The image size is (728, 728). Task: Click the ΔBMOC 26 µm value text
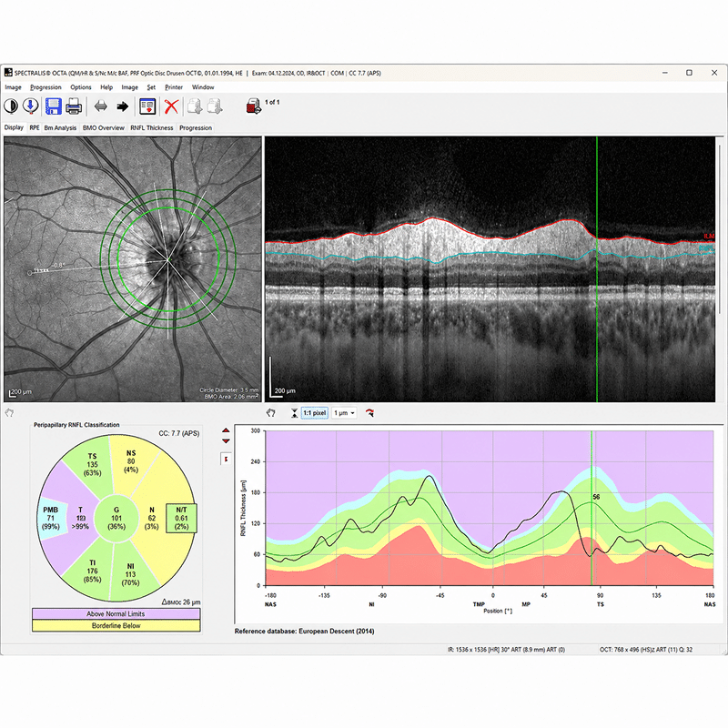click(x=181, y=602)
